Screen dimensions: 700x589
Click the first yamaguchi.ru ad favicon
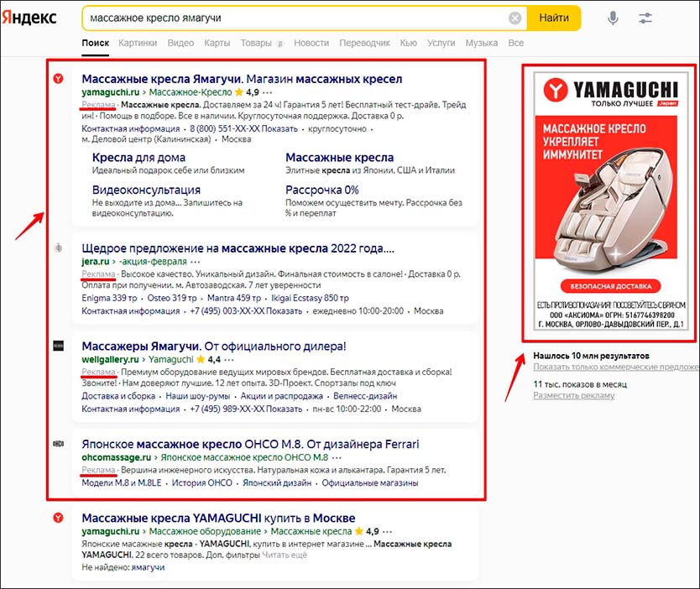click(58, 79)
